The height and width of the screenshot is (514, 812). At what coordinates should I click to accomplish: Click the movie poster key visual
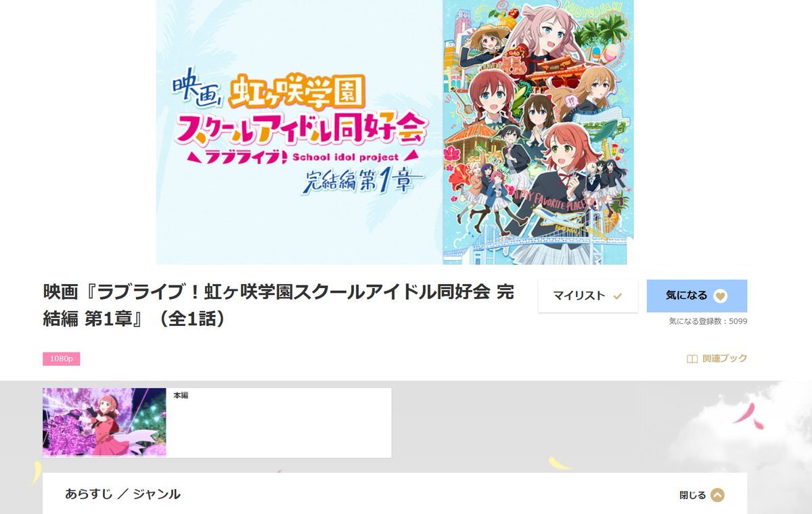pos(538,132)
